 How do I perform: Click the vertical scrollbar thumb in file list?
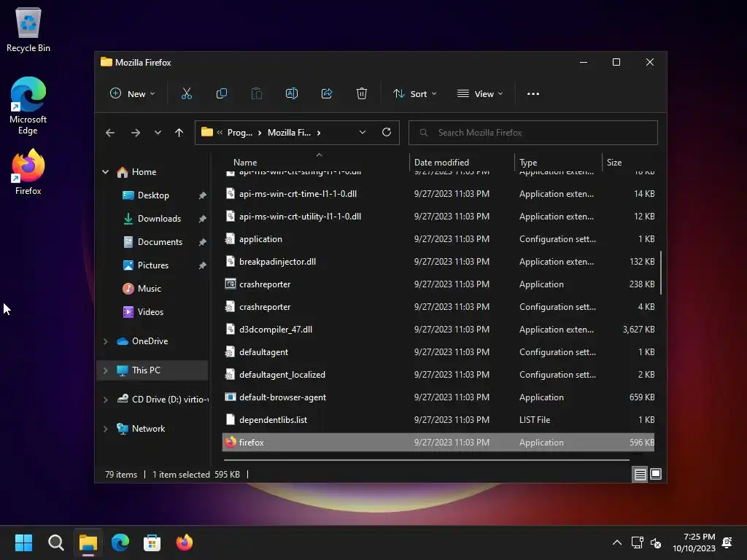[661, 273]
